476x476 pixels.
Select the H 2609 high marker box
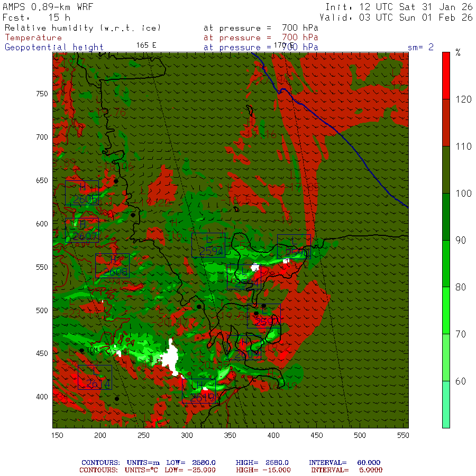click(244, 348)
